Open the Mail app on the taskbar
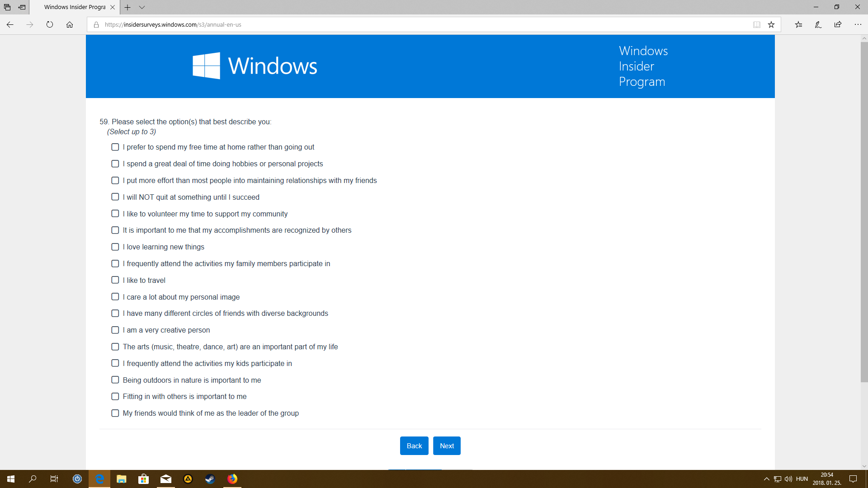 coord(166,479)
